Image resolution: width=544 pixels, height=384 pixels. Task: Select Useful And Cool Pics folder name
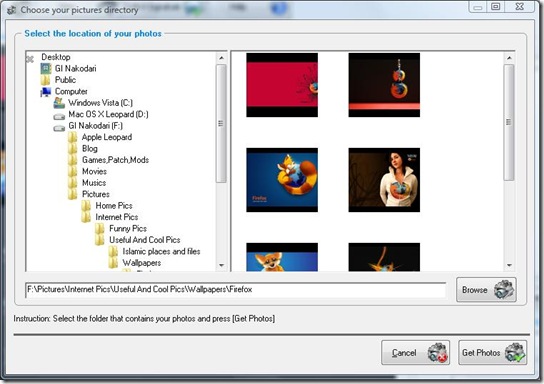pyautogui.click(x=145, y=240)
